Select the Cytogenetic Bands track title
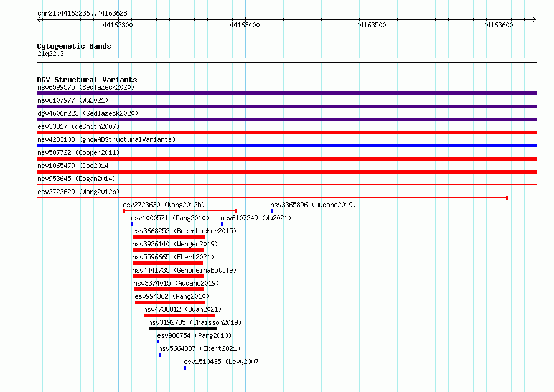 tap(74, 46)
